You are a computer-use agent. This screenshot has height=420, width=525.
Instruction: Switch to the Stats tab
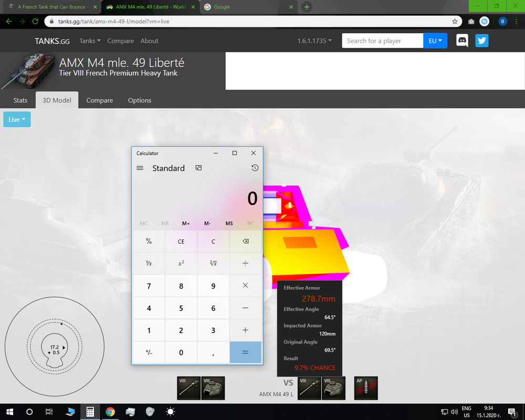click(20, 100)
